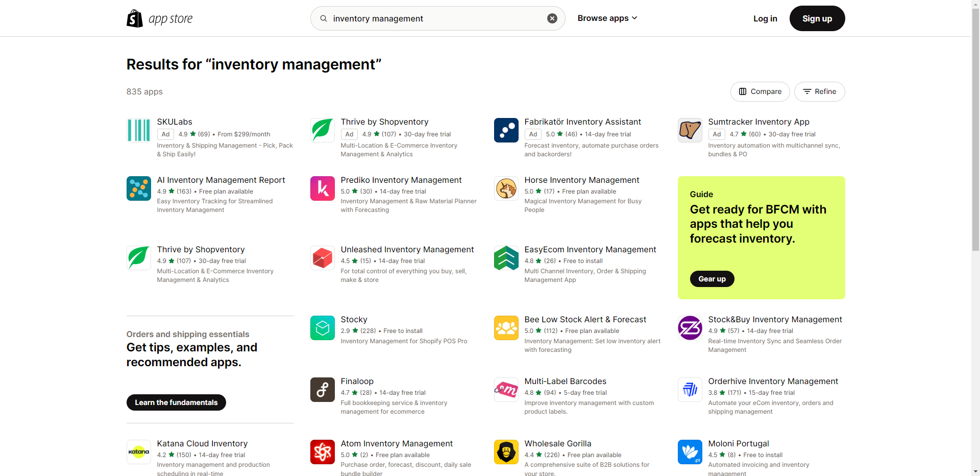The image size is (980, 476).
Task: Open AI Inventory Management Report title
Action: coord(221,180)
